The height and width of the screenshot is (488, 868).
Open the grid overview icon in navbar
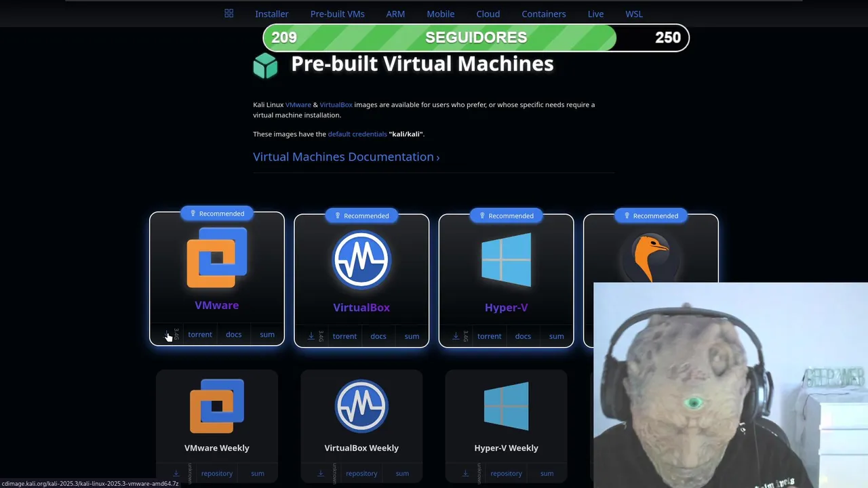point(229,14)
